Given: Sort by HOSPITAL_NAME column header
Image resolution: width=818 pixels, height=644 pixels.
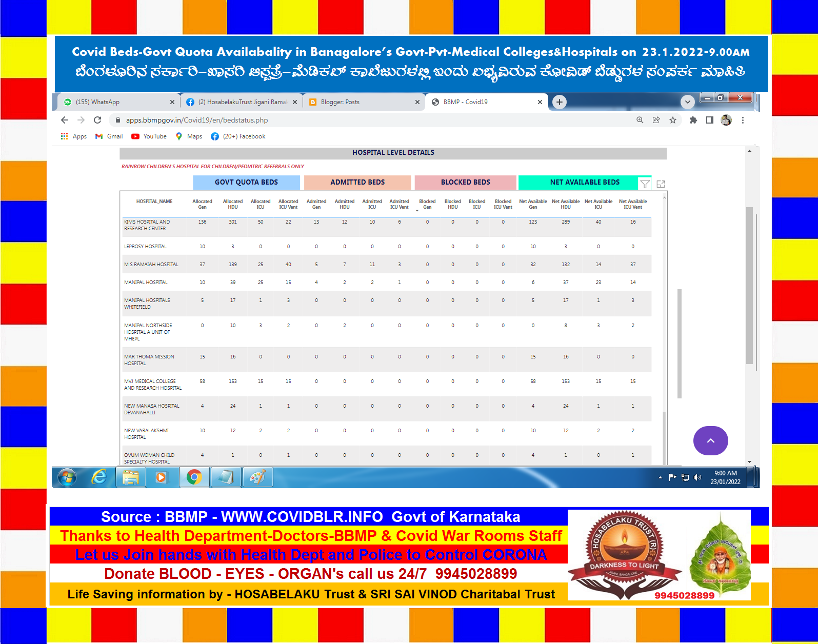Looking at the screenshot, I should click(x=154, y=202).
